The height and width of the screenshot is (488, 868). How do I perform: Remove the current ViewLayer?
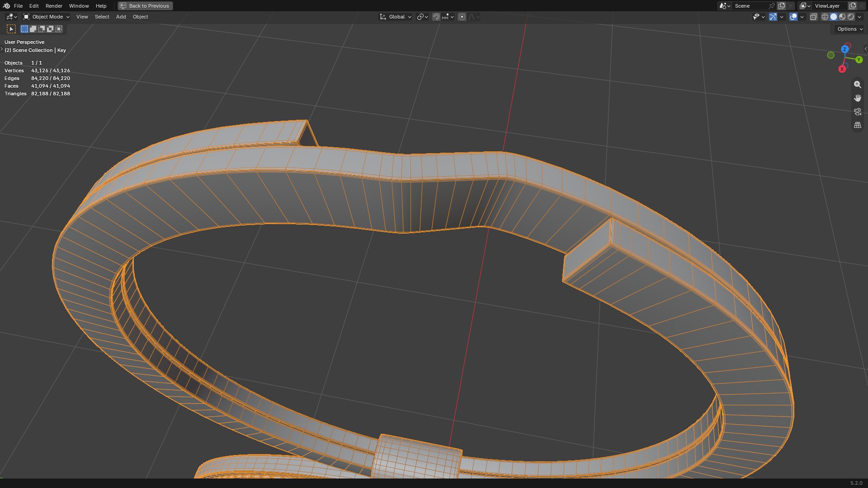pos(862,6)
